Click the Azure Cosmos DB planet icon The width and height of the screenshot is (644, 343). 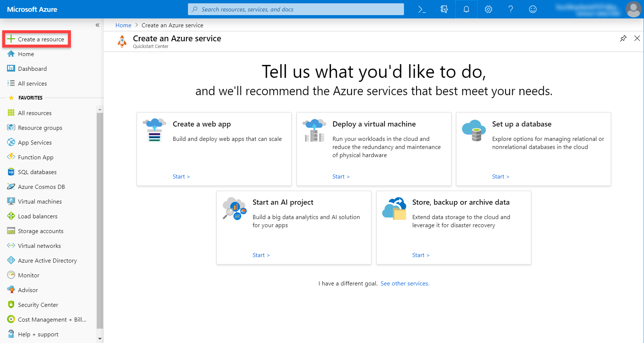[11, 187]
